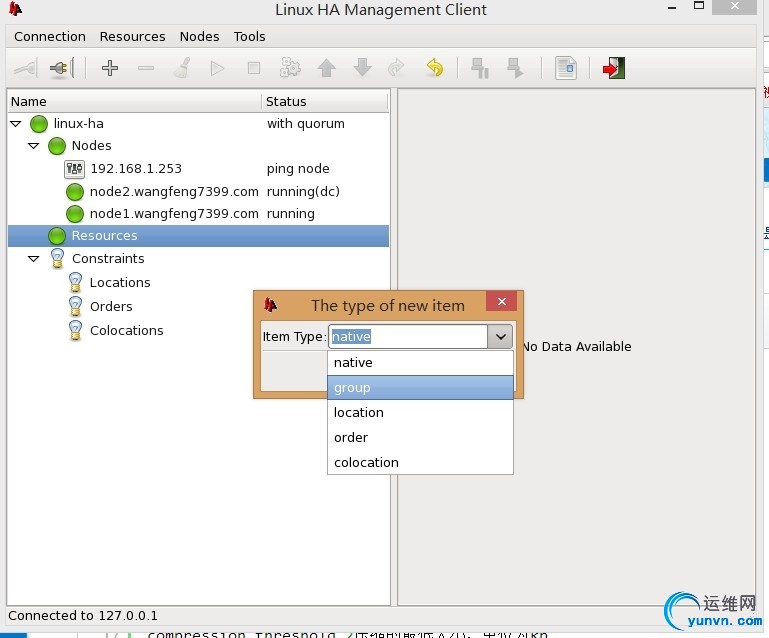The image size is (769, 638).
Task: Open the Tools menu
Action: pyautogui.click(x=249, y=37)
